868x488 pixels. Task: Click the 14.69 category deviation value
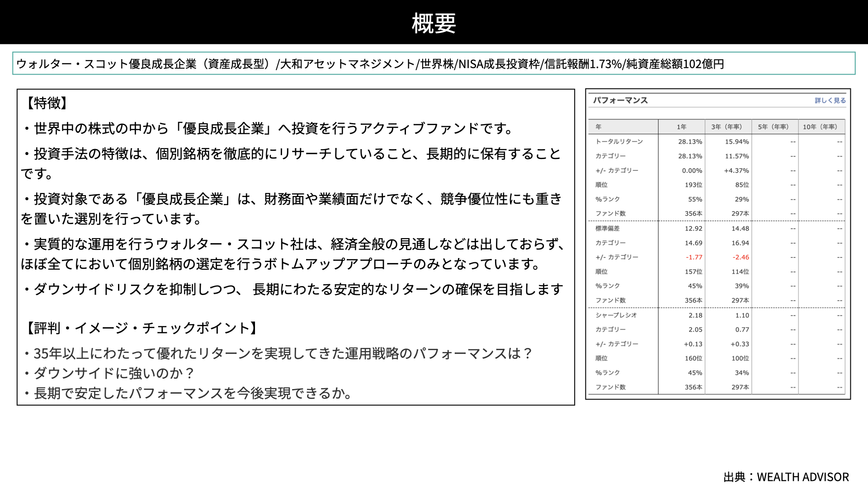tap(693, 243)
